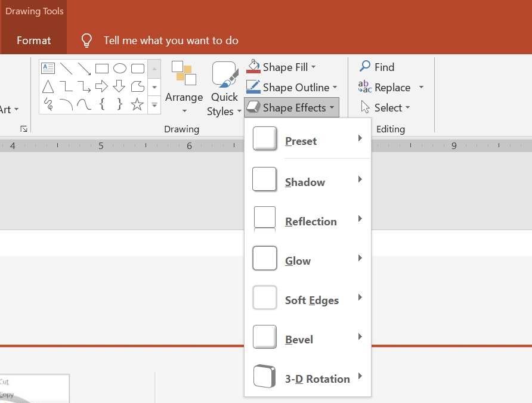
Task: Insert the 5-Point Star shape
Action: coord(137,105)
